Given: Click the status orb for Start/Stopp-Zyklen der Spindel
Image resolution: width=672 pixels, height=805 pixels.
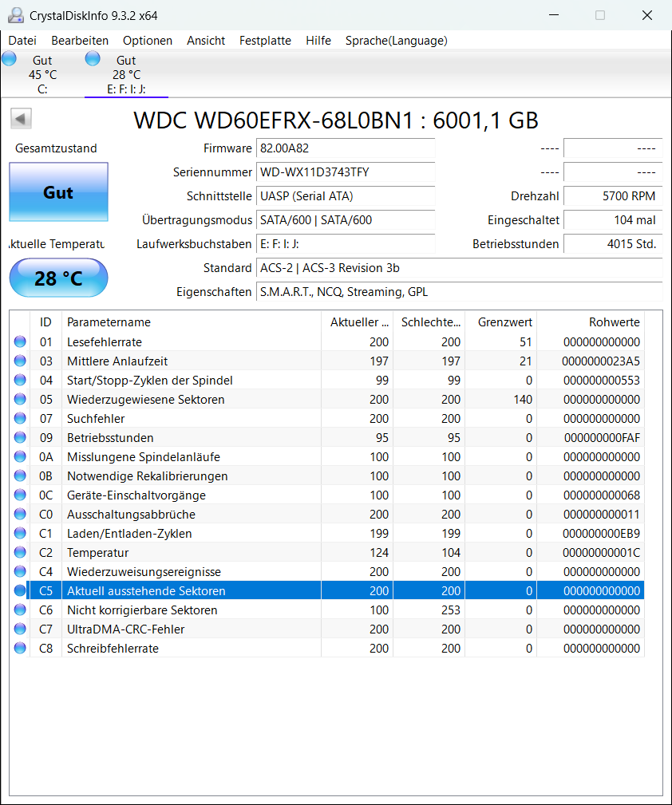Looking at the screenshot, I should [20, 380].
